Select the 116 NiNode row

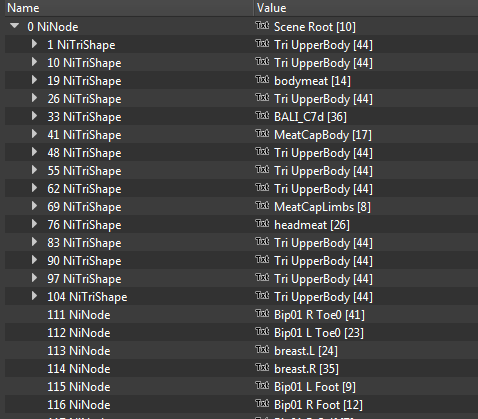coord(241,405)
